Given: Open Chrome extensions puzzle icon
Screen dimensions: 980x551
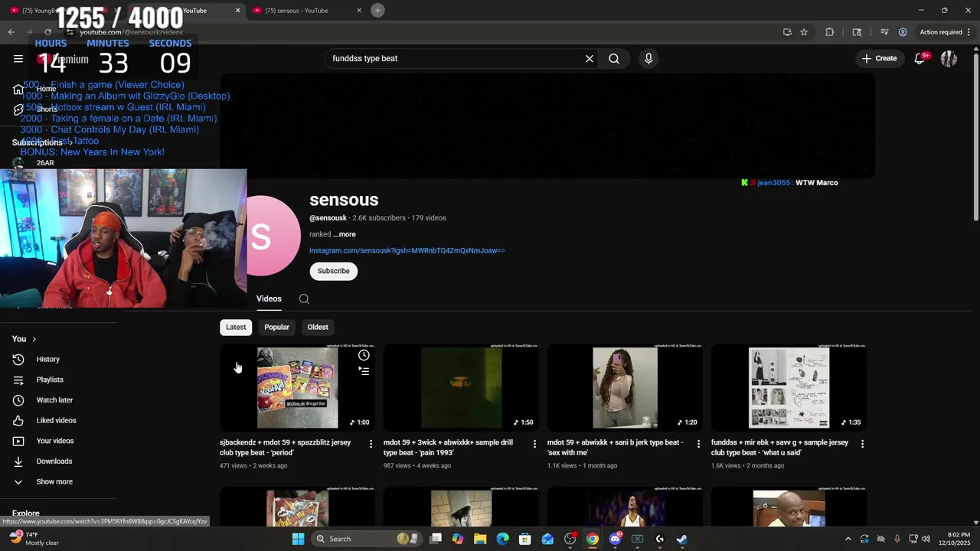Looking at the screenshot, I should click(829, 32).
